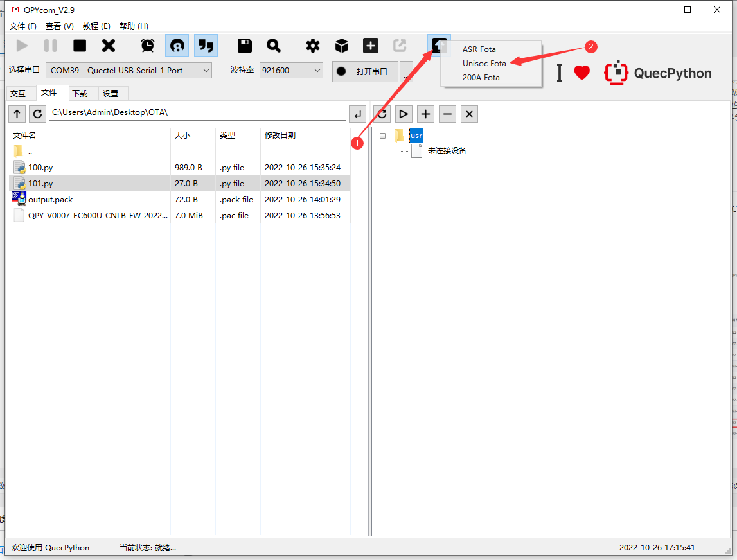737x560 pixels.
Task: Toggle the highlighted round face toolbar button
Action: click(x=177, y=46)
